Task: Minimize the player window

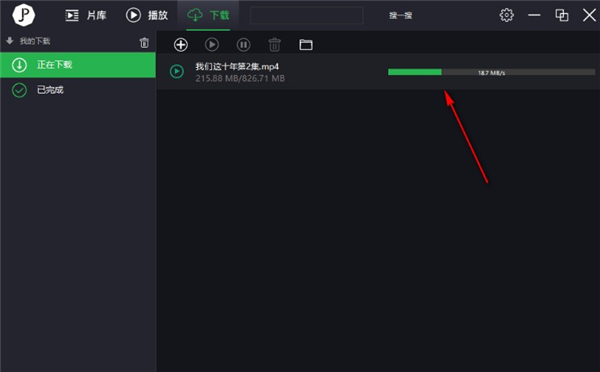Action: coord(534,15)
